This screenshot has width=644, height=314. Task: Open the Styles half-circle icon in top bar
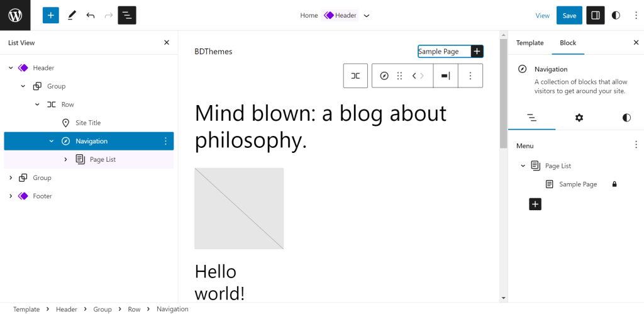[x=616, y=16]
